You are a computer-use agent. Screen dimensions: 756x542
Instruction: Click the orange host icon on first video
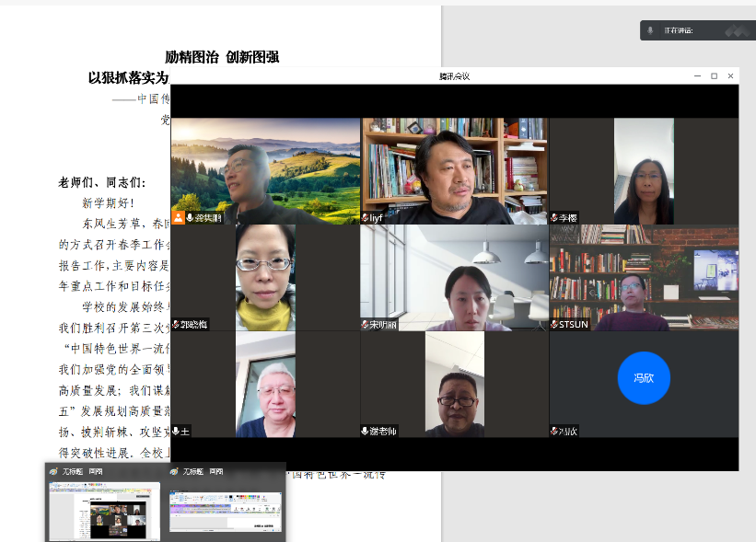[178, 218]
